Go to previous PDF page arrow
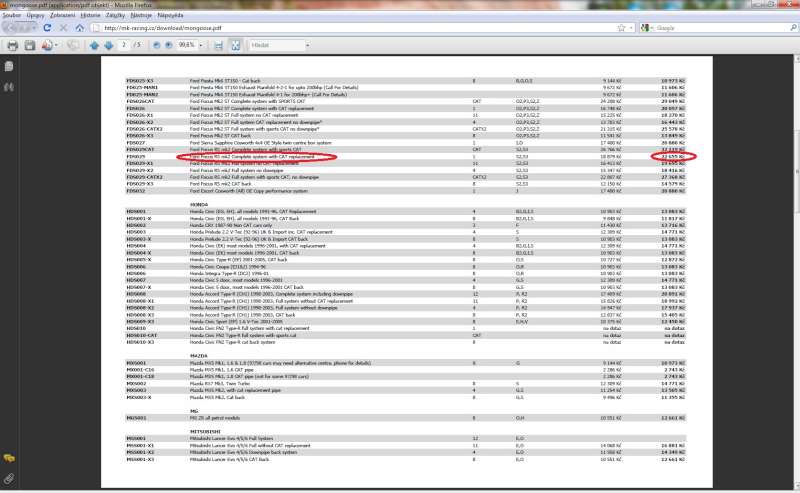800x493 pixels. click(94, 45)
